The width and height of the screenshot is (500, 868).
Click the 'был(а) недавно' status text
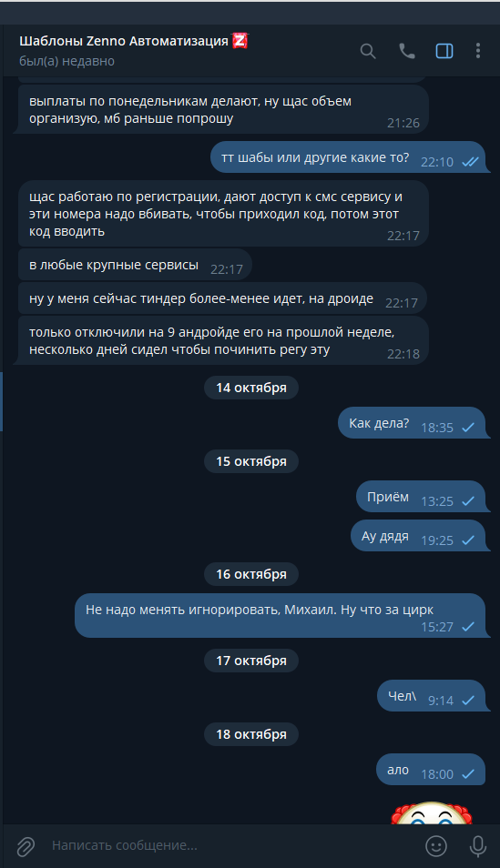[x=67, y=61]
